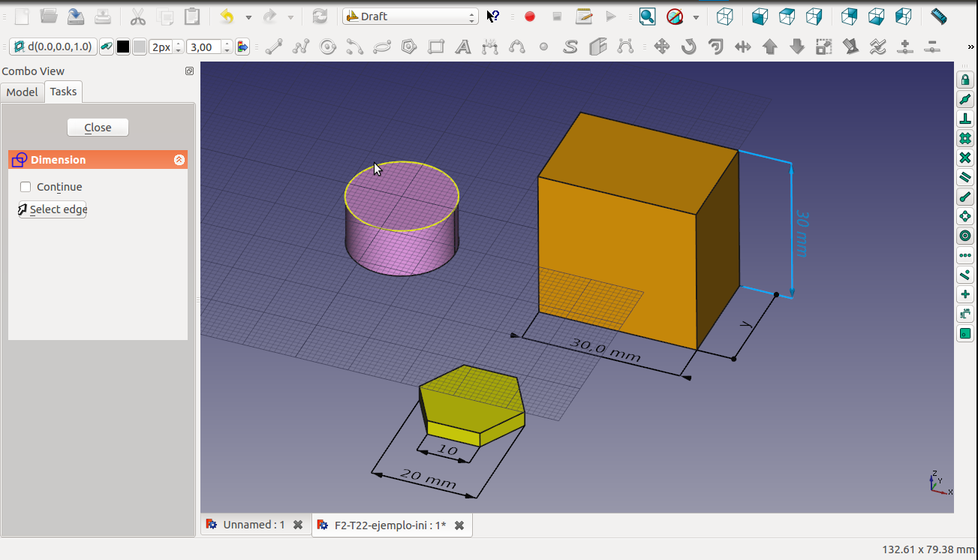
Task: Click the Draft Rotate tool
Action: [688, 47]
